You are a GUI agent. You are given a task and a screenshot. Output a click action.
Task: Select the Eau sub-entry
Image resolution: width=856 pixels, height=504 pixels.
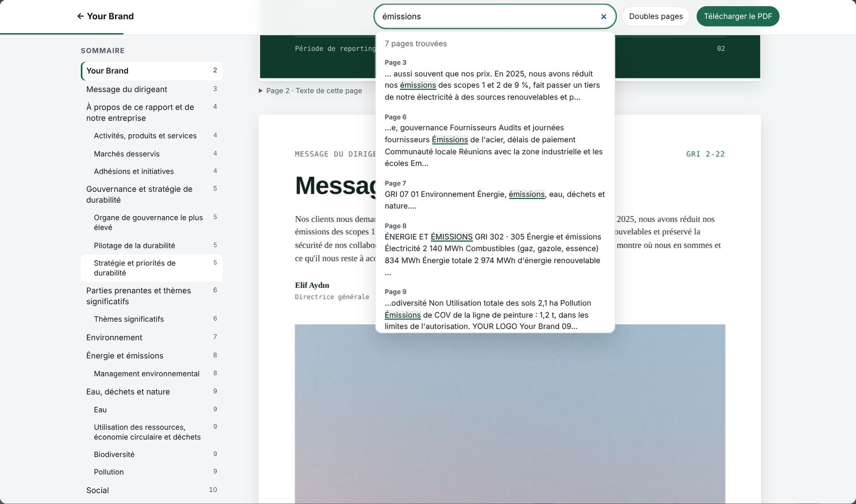tap(152, 410)
